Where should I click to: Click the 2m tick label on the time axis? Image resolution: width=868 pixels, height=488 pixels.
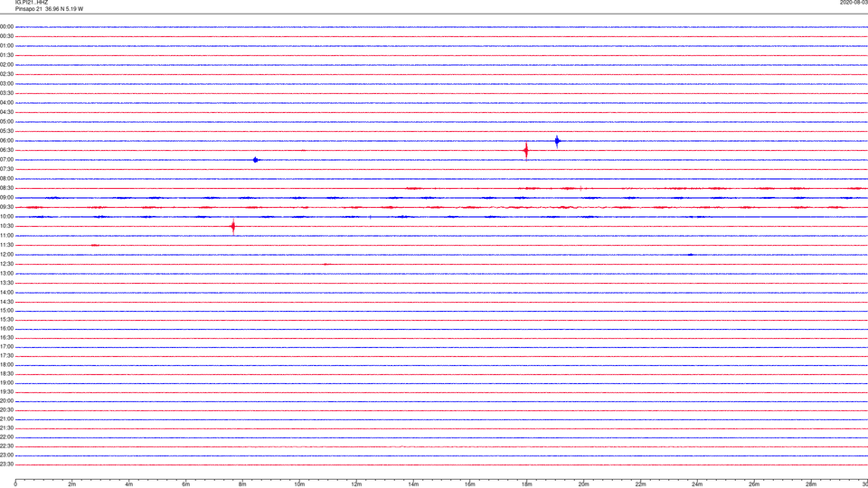pos(72,484)
